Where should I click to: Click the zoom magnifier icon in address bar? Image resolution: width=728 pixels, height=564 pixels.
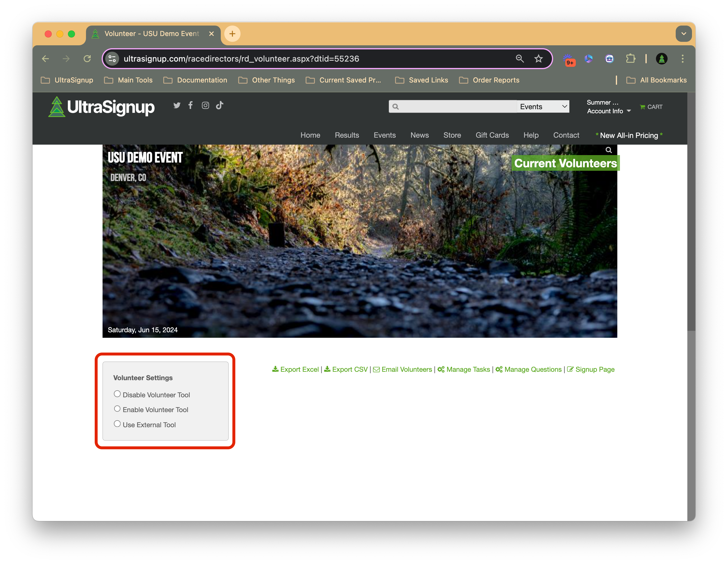coord(520,59)
